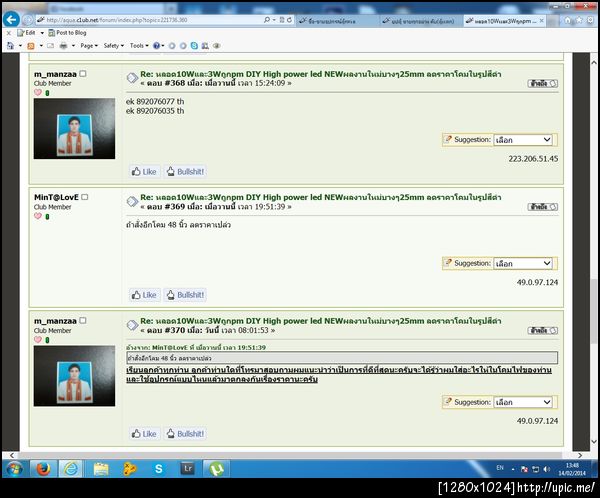
Task: Click Bullshit! button on post #370
Action: [x=185, y=434]
